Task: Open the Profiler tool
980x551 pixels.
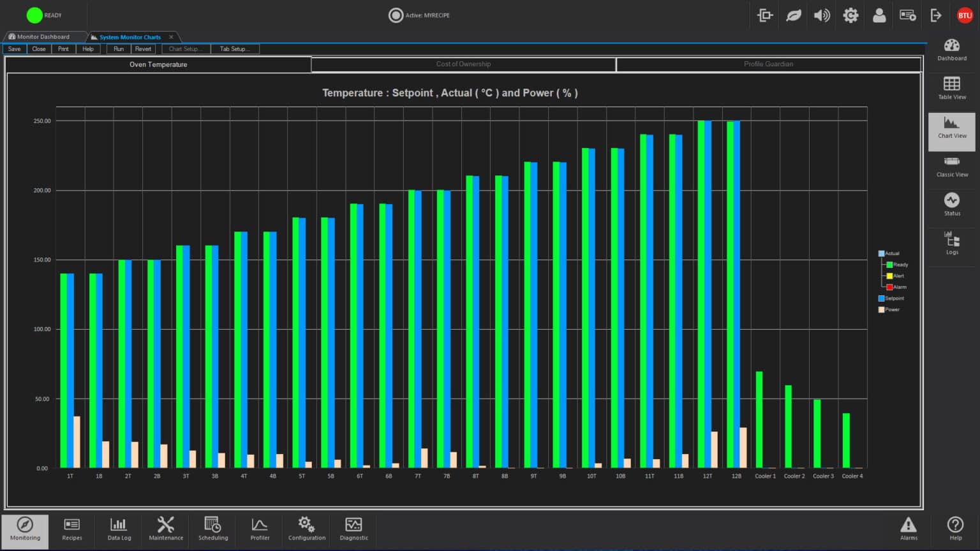Action: (x=260, y=529)
